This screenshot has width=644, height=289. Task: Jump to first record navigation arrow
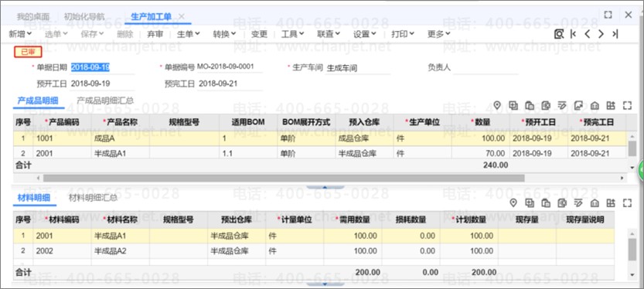[x=573, y=34]
